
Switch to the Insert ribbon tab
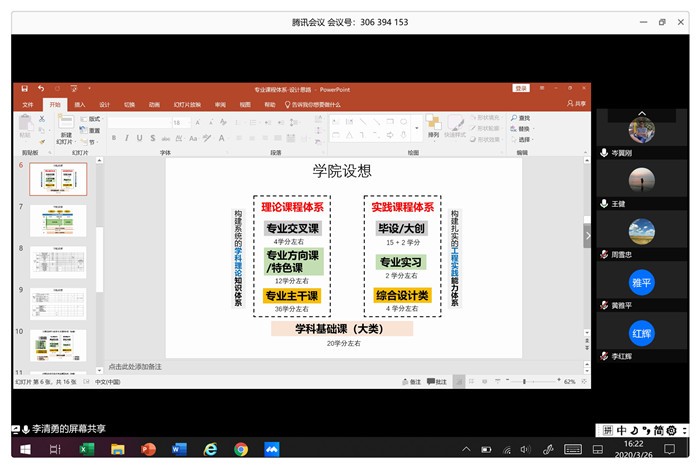[x=79, y=104]
